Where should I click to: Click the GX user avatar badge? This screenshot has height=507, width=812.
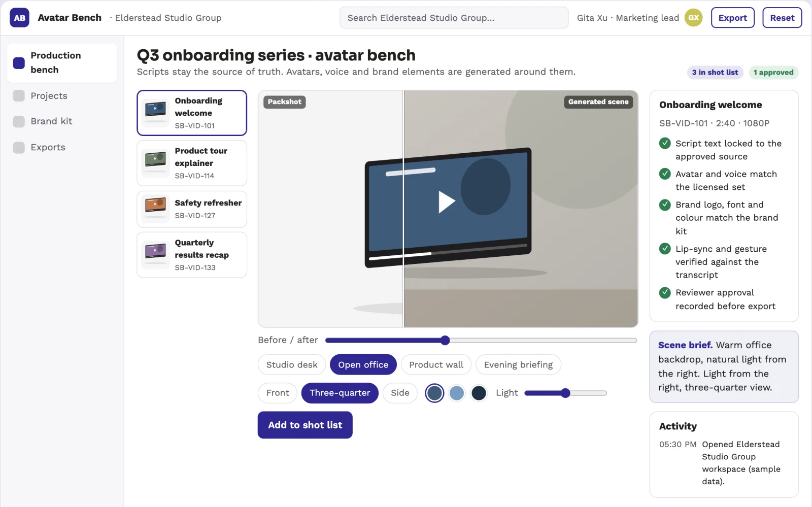694,18
